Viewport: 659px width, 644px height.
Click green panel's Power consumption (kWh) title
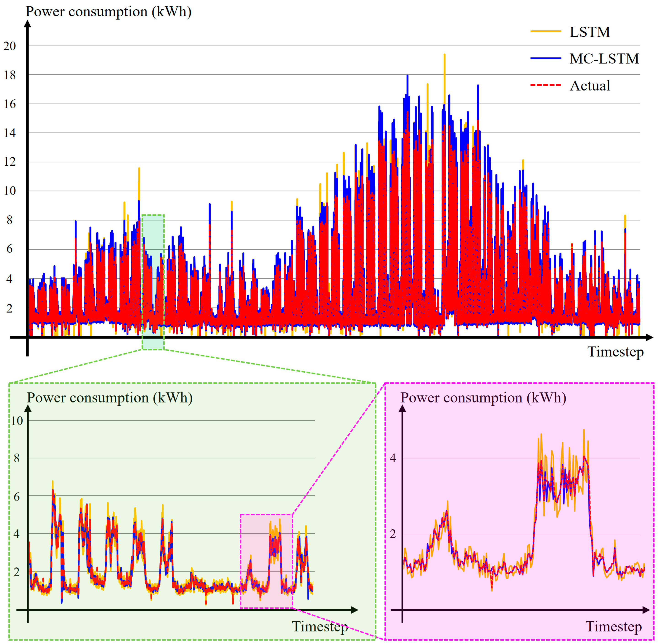[110, 398]
